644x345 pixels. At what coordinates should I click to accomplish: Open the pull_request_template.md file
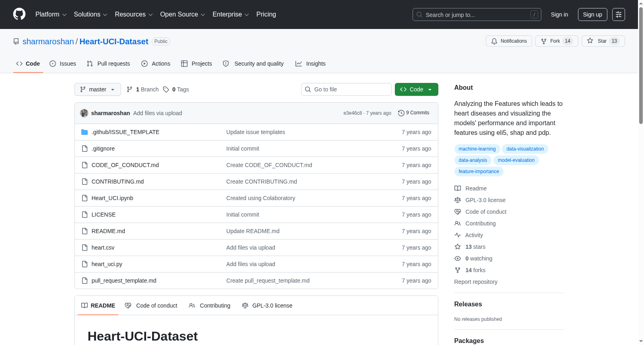click(124, 281)
